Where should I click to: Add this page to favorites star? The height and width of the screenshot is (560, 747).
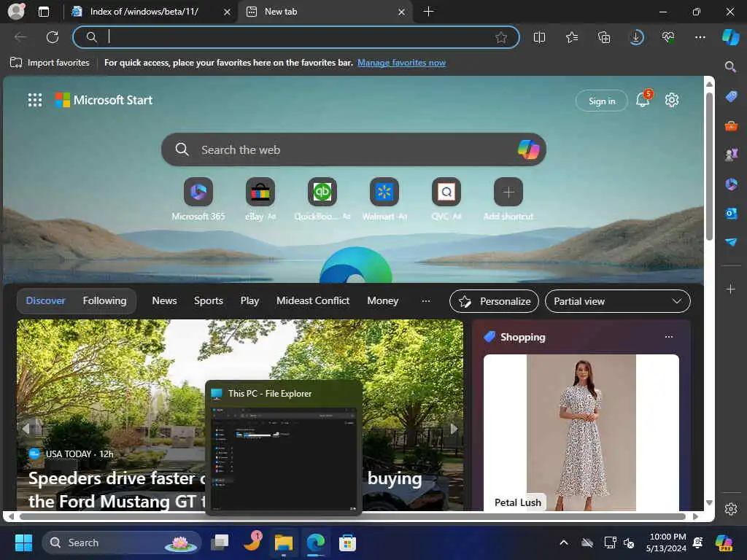pos(500,37)
